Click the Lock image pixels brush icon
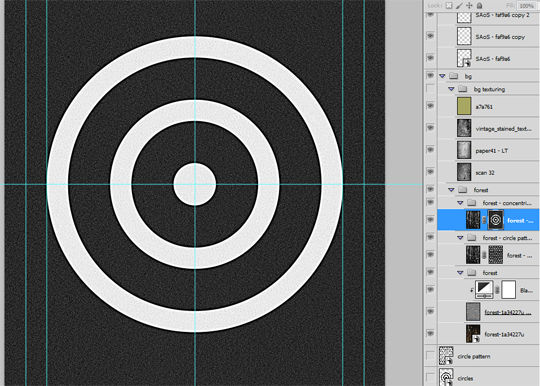This screenshot has height=386, width=540. (459, 5)
